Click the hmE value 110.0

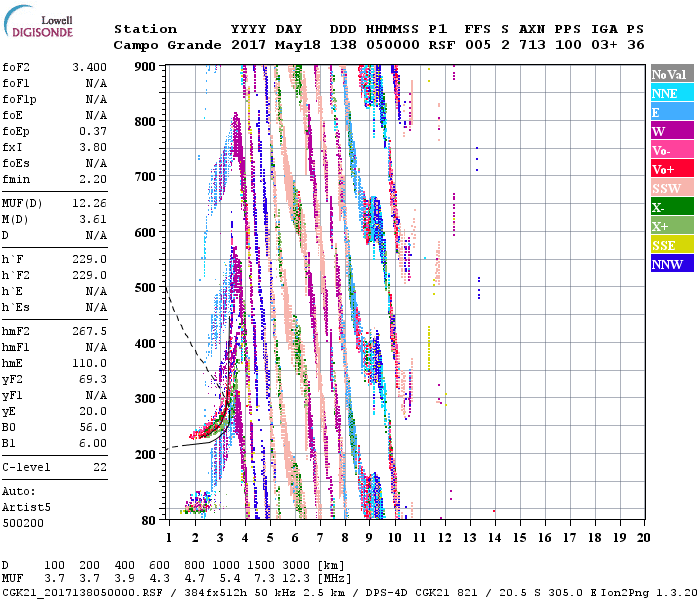click(89, 363)
